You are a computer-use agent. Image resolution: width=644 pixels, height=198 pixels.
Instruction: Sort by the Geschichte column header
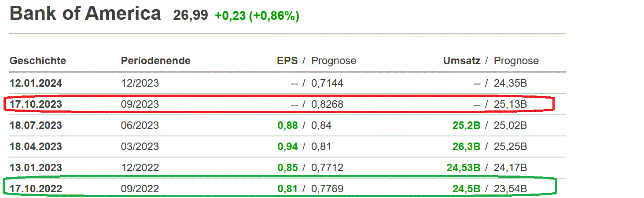point(38,61)
